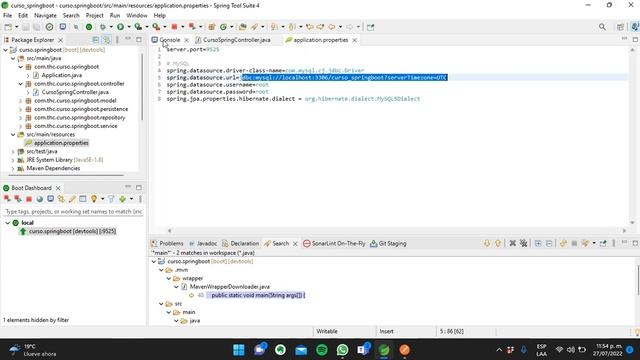Click Show Next Match arrow in Search view
The width and height of the screenshot is (640, 360).
pyautogui.click(x=487, y=243)
